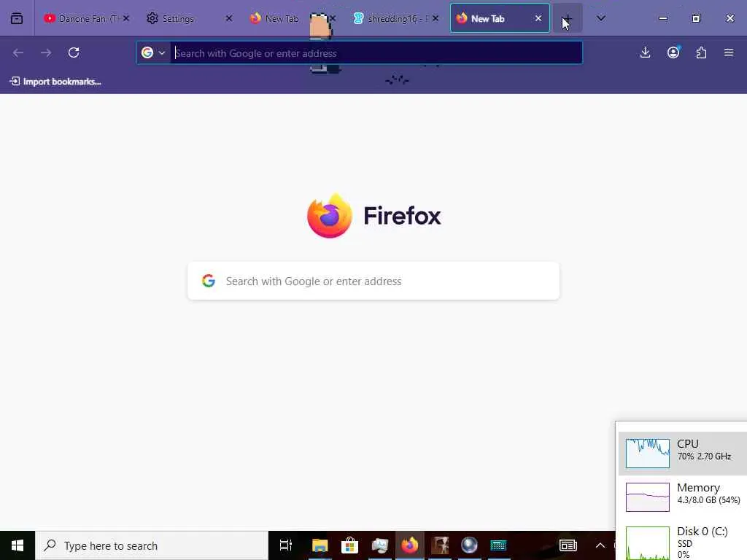747x560 pixels.
Task: Open the on-screen keyboard taskbar icon
Action: click(499, 545)
